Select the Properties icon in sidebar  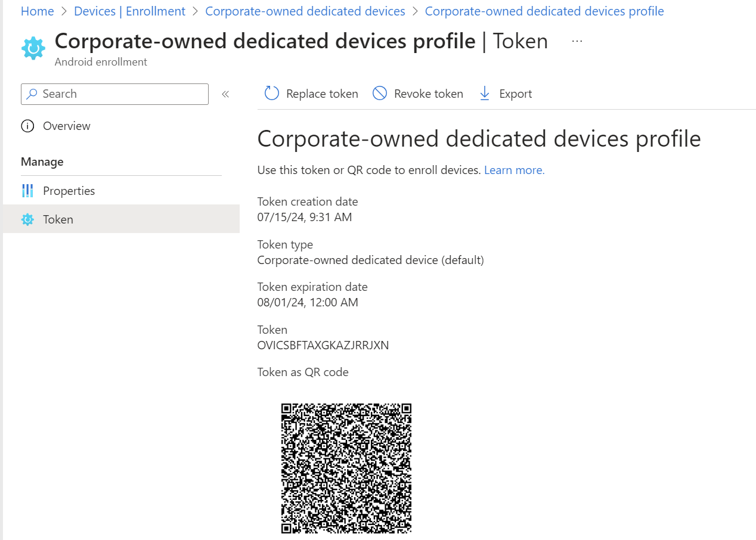click(28, 190)
